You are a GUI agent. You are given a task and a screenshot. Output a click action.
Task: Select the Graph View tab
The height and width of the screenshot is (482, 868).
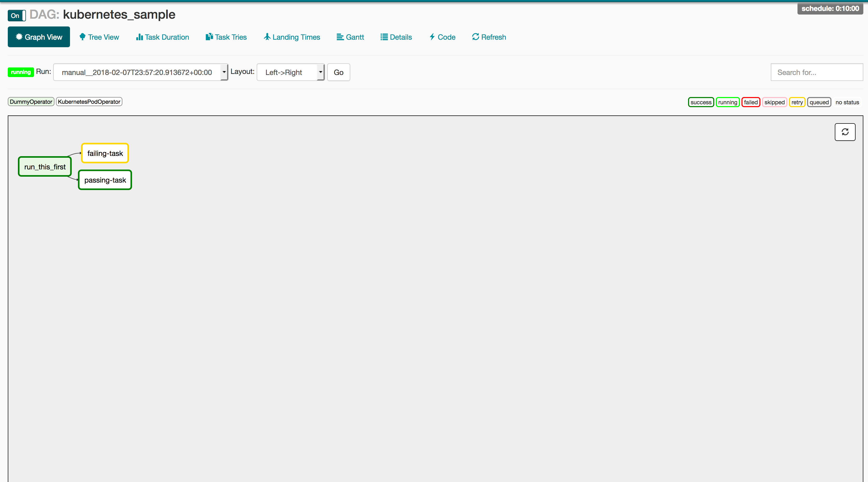click(x=39, y=37)
